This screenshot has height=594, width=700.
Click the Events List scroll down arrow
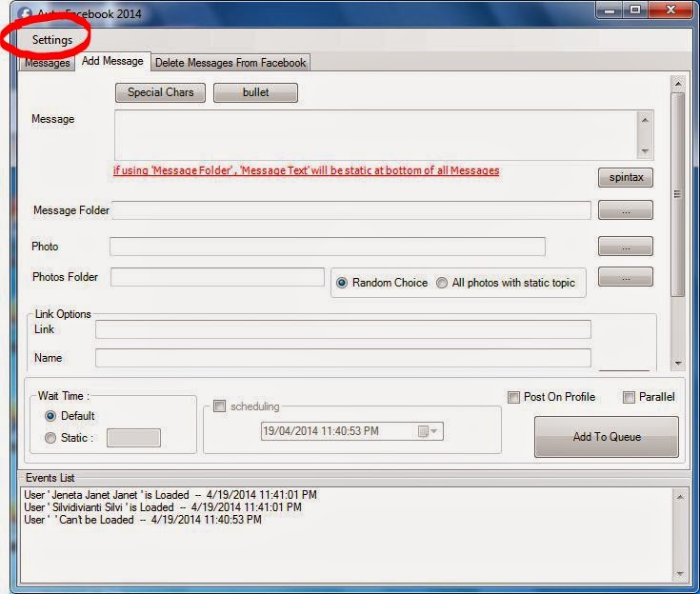click(679, 573)
